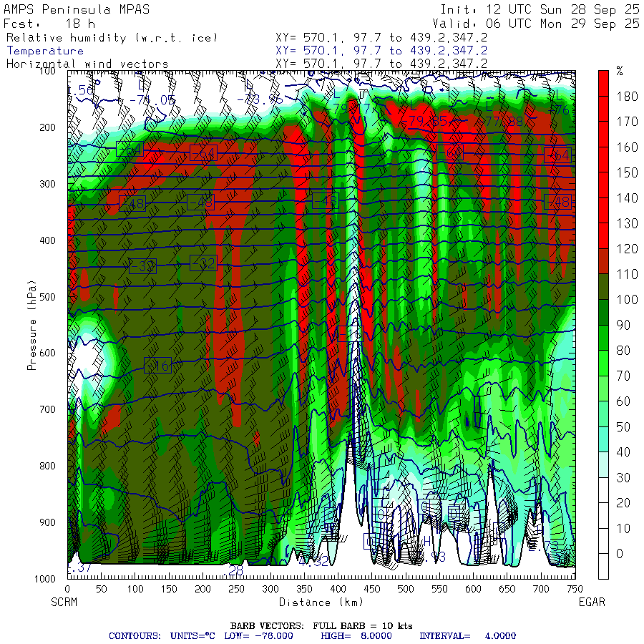This screenshot has height=644, width=644.
Task: Click the bright red 170–180 color bar segment
Action: coord(603,109)
